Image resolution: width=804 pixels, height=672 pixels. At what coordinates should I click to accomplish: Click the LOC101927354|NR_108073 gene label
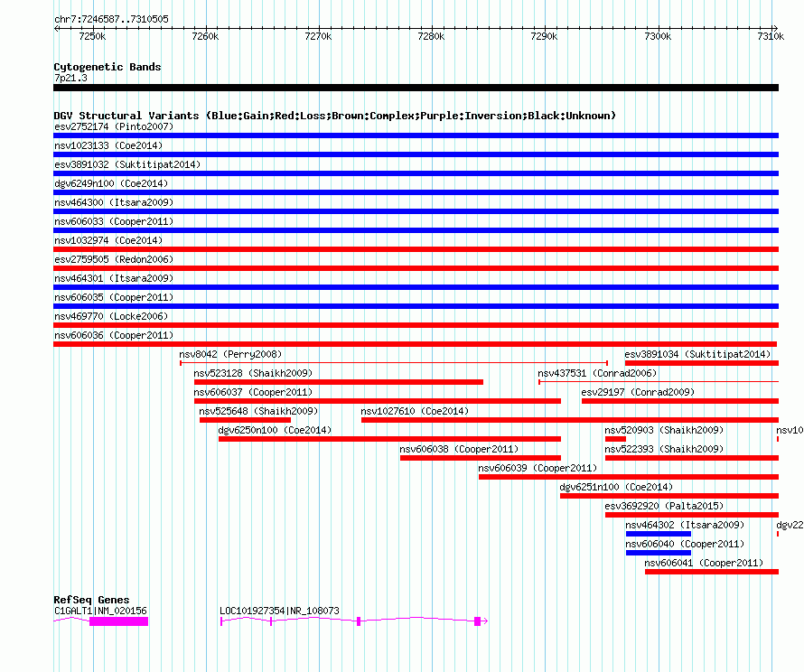279,611
